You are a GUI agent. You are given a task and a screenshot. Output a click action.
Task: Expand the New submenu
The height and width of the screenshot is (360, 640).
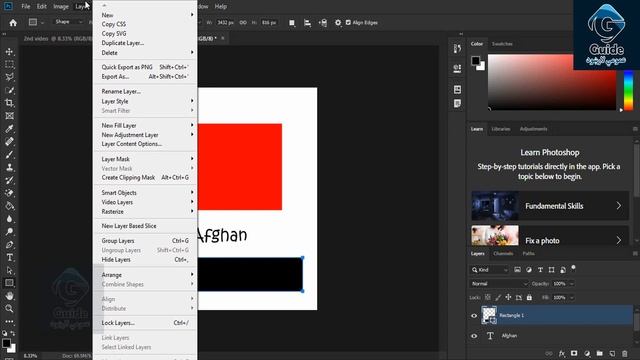tap(145, 15)
